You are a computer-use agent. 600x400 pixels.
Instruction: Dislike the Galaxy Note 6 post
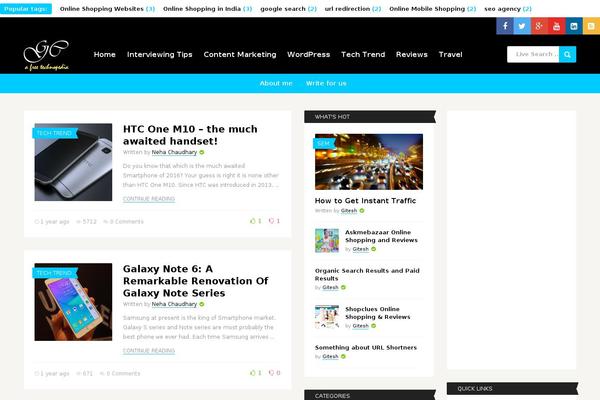click(274, 373)
